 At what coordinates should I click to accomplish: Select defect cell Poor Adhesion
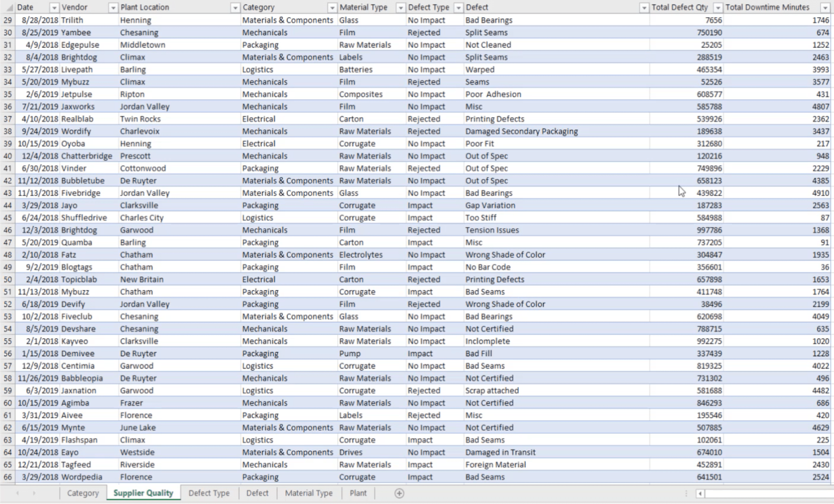click(556, 94)
